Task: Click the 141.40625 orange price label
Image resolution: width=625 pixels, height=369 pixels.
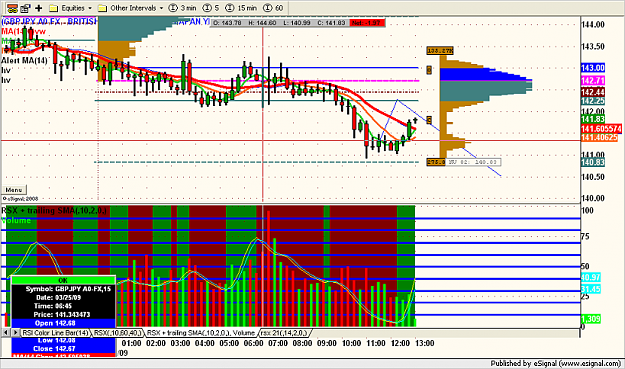Action: point(599,137)
